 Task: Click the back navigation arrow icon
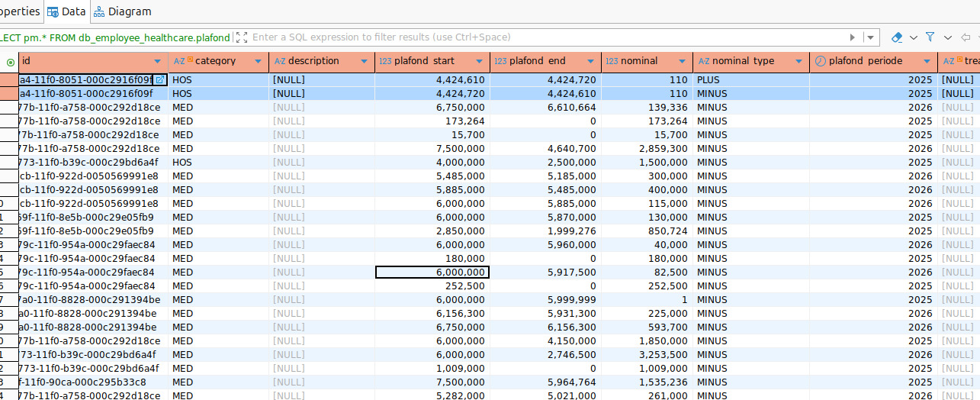pos(966,37)
